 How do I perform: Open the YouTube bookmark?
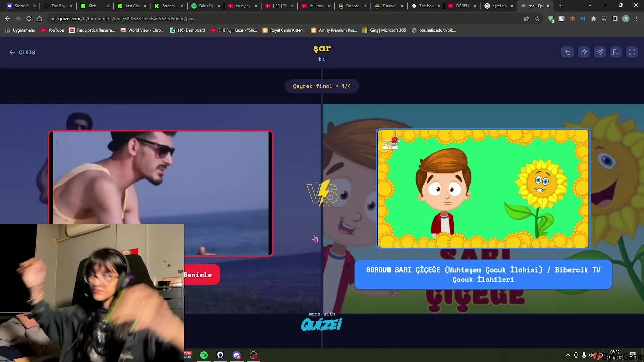point(52,30)
